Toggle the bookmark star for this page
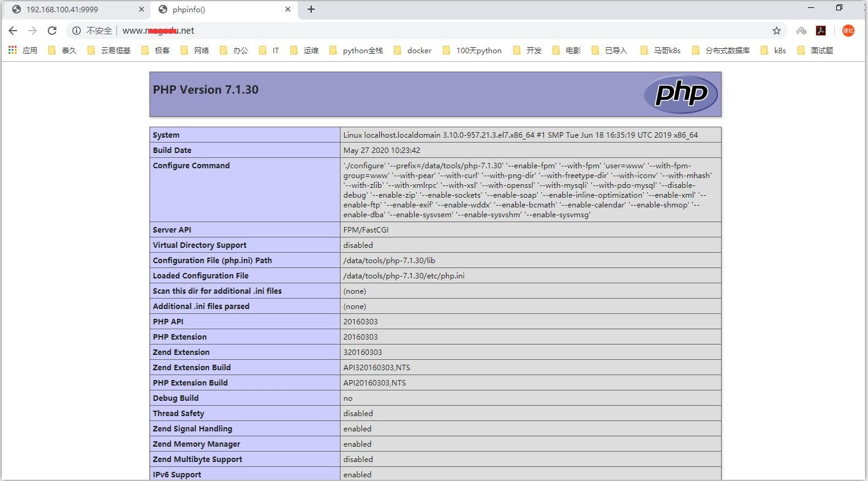Screen dimensions: 868x481 pos(777,30)
